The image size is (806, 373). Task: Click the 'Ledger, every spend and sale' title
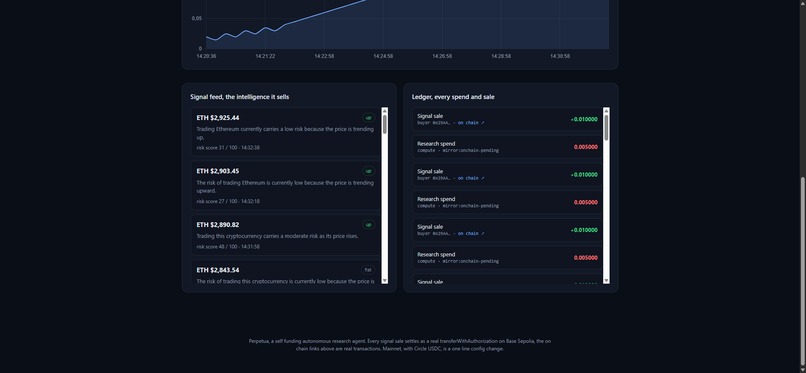[453, 97]
